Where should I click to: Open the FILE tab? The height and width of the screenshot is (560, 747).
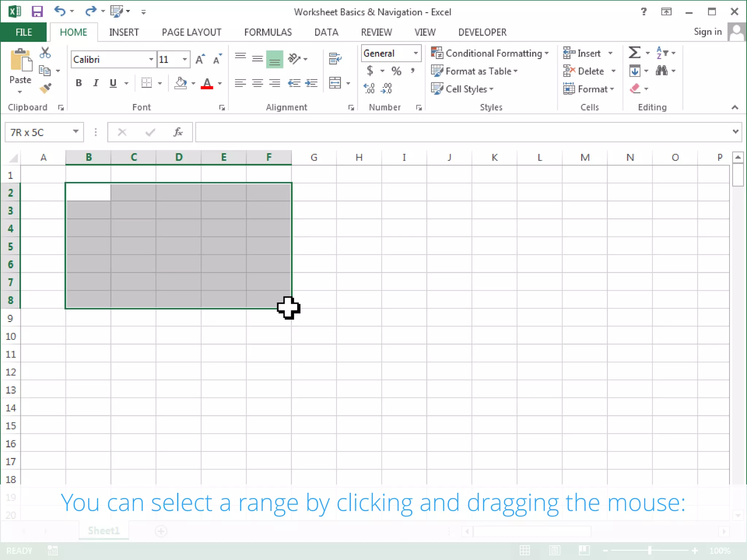(24, 32)
